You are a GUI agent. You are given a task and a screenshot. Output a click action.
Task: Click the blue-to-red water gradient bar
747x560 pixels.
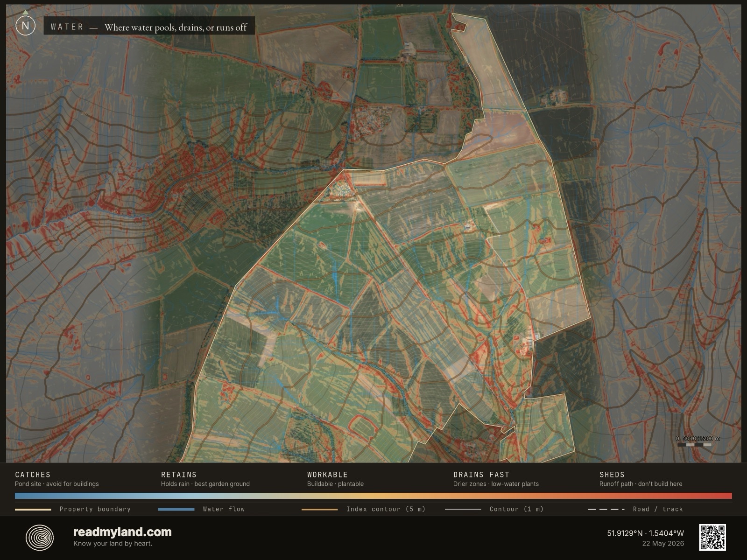373,496
